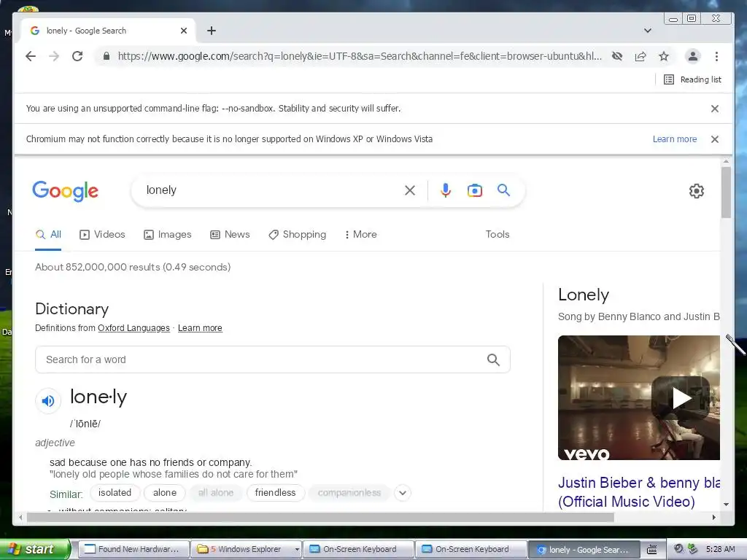Image resolution: width=747 pixels, height=560 pixels.
Task: Click the Google logo
Action: [65, 191]
